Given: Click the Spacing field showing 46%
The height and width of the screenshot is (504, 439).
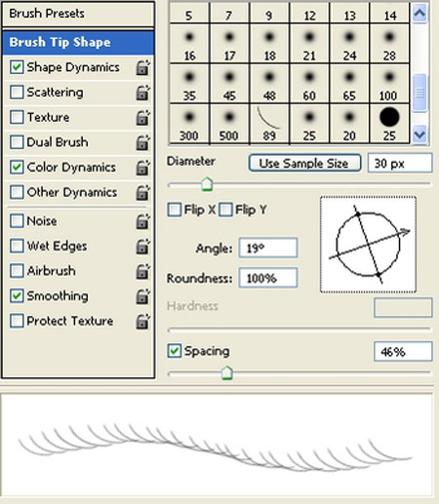Looking at the screenshot, I should tap(403, 352).
